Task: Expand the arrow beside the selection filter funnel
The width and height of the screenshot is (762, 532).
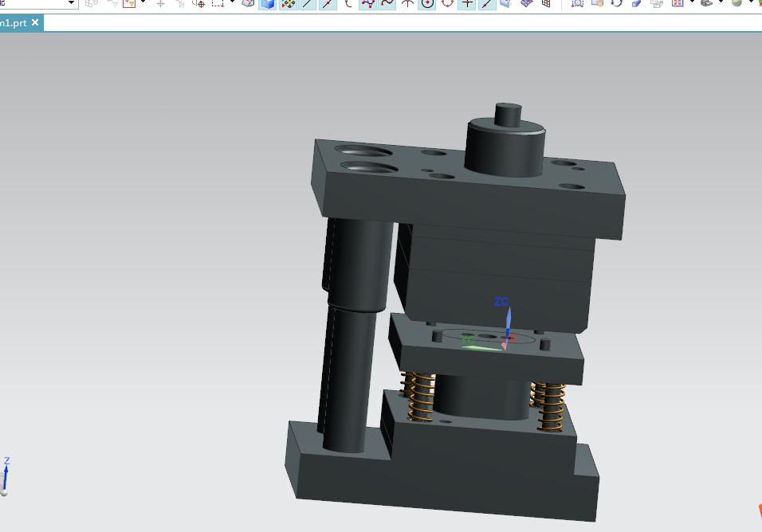Action: point(143,2)
